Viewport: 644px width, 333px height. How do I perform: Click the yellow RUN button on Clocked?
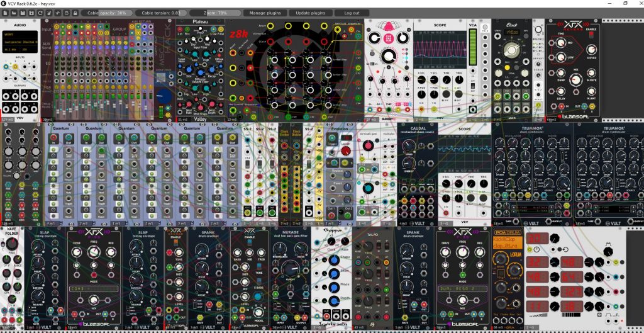(507, 67)
